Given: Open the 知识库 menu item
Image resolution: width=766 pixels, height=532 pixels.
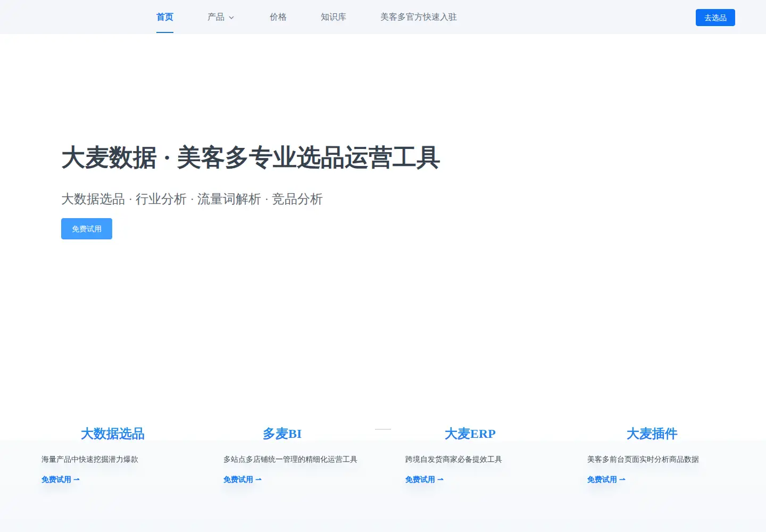Looking at the screenshot, I should click(333, 17).
